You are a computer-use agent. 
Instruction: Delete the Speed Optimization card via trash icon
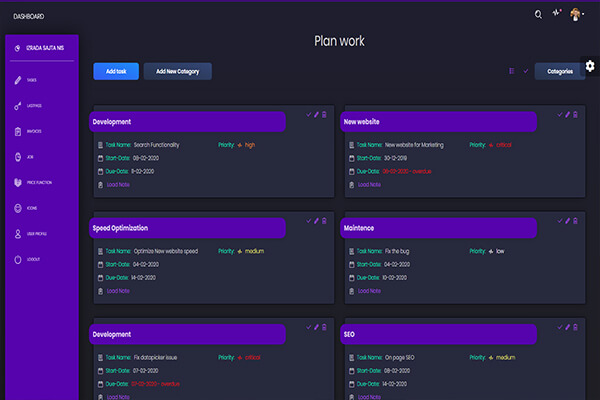click(x=324, y=221)
